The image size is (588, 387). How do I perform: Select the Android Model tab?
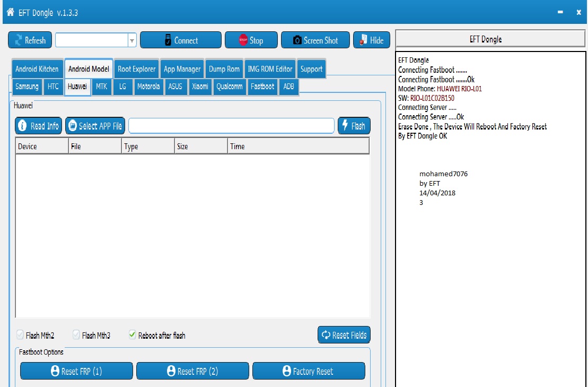[89, 68]
